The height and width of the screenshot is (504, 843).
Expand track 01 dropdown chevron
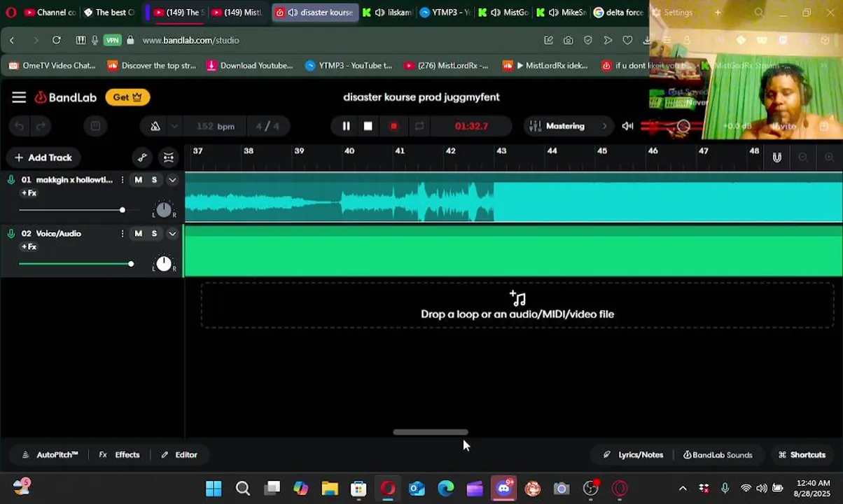(x=172, y=180)
